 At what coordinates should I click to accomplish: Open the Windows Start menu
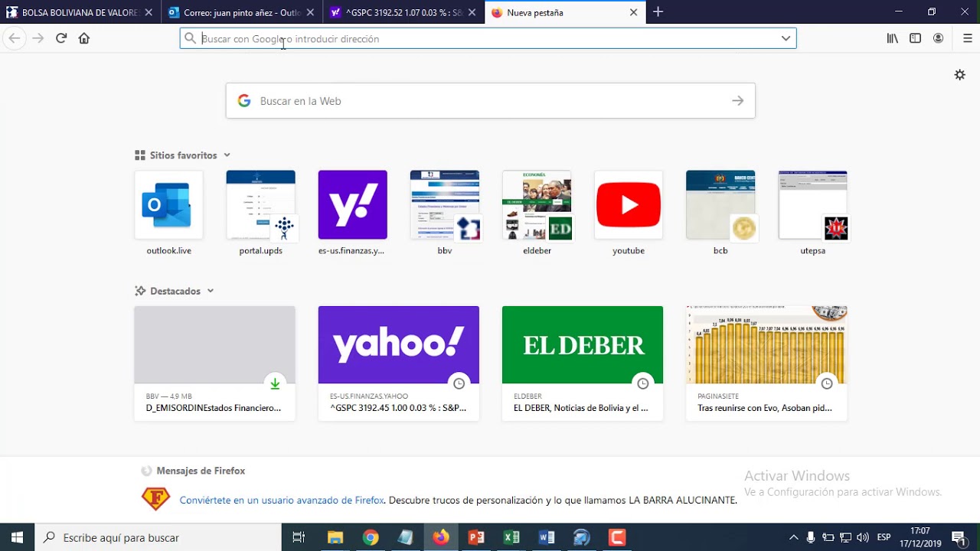pos(17,537)
